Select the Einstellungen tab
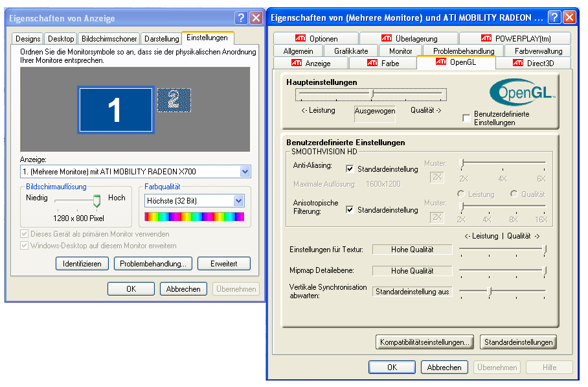 pyautogui.click(x=207, y=38)
